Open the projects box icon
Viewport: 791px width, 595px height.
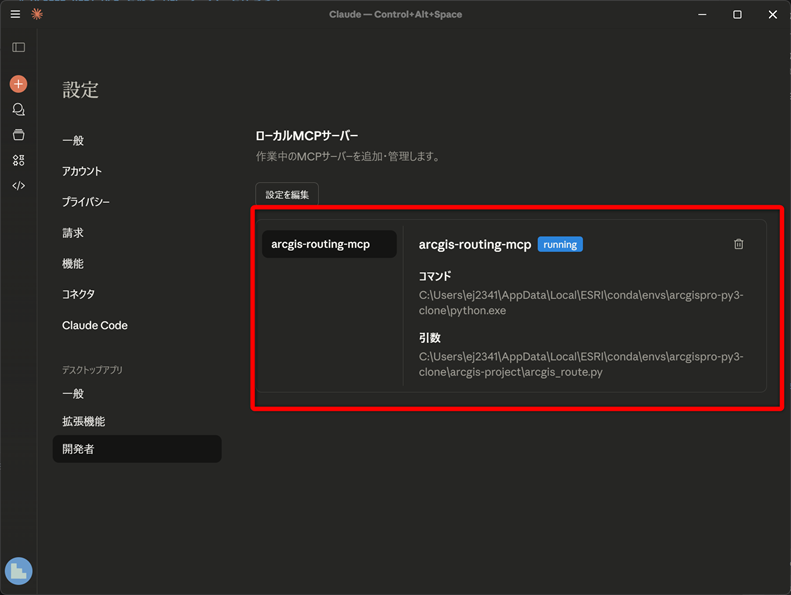pyautogui.click(x=19, y=135)
